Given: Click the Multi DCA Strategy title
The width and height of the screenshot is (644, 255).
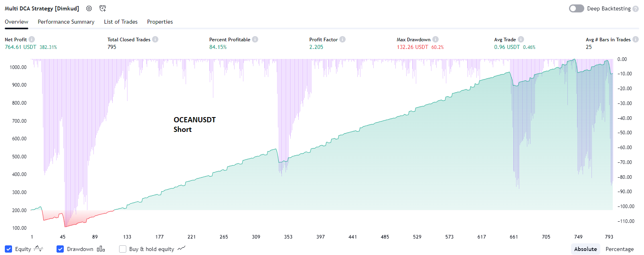Looking at the screenshot, I should [42, 8].
